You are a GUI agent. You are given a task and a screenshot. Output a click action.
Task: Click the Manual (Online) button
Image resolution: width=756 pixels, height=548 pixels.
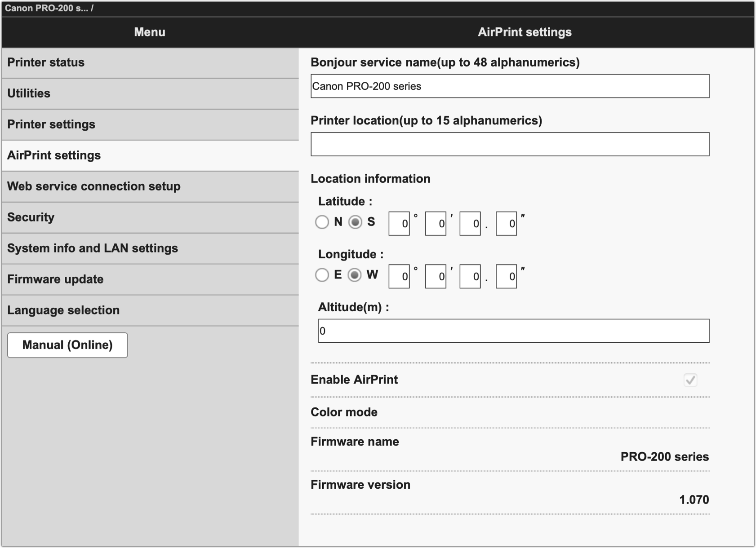pos(67,345)
